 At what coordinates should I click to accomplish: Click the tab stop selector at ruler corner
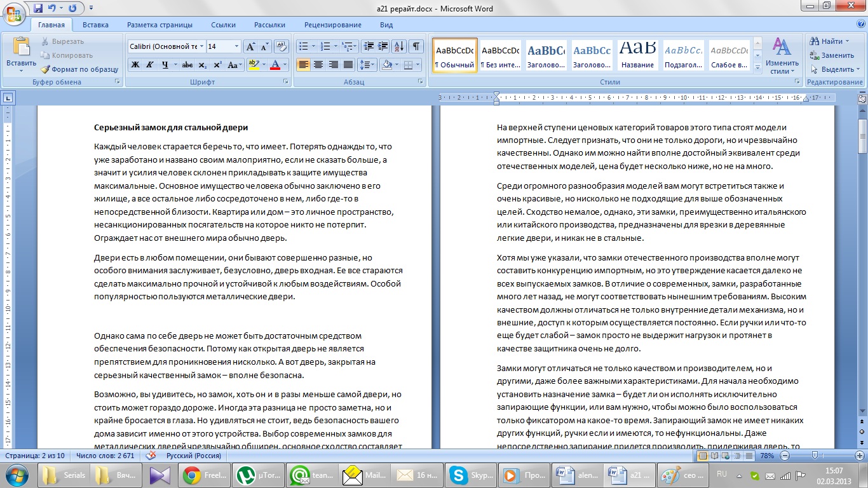(x=8, y=98)
